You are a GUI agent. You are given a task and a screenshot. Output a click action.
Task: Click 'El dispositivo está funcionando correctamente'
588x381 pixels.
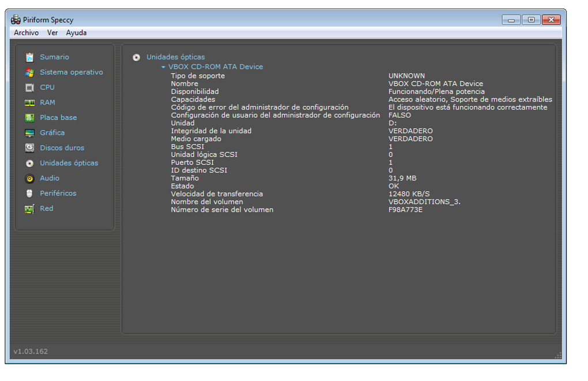[468, 107]
